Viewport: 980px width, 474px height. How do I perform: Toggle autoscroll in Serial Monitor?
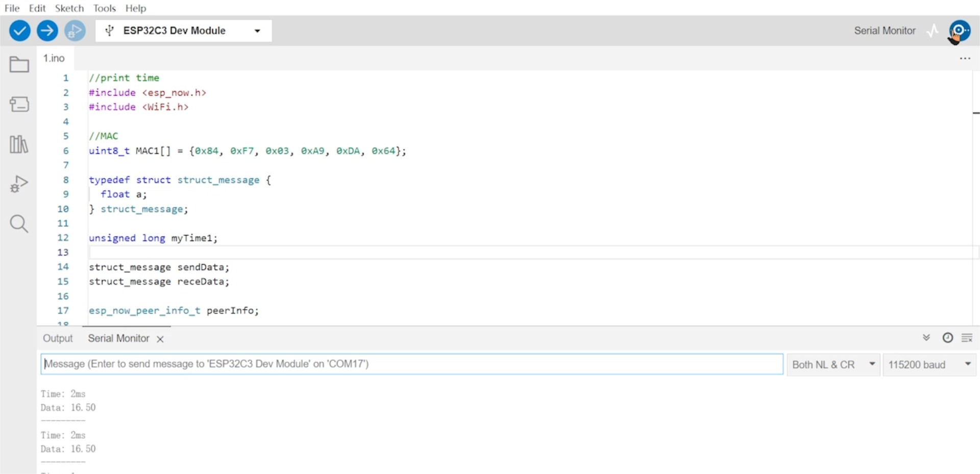926,338
